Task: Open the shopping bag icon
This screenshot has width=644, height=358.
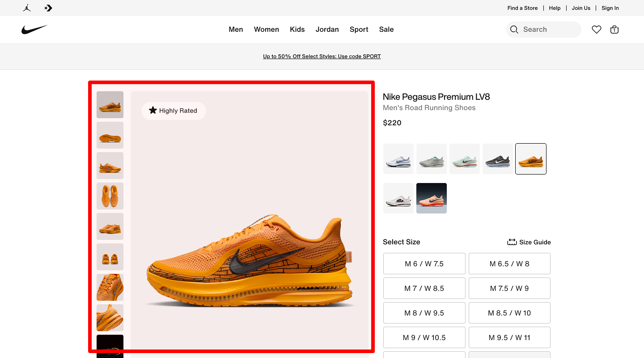Action: (x=614, y=29)
